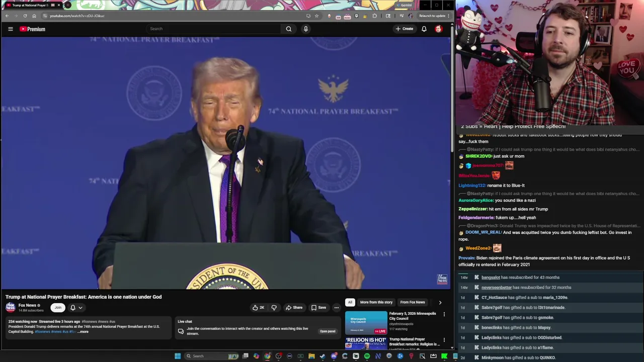Open the Windows Start menu

click(x=178, y=356)
